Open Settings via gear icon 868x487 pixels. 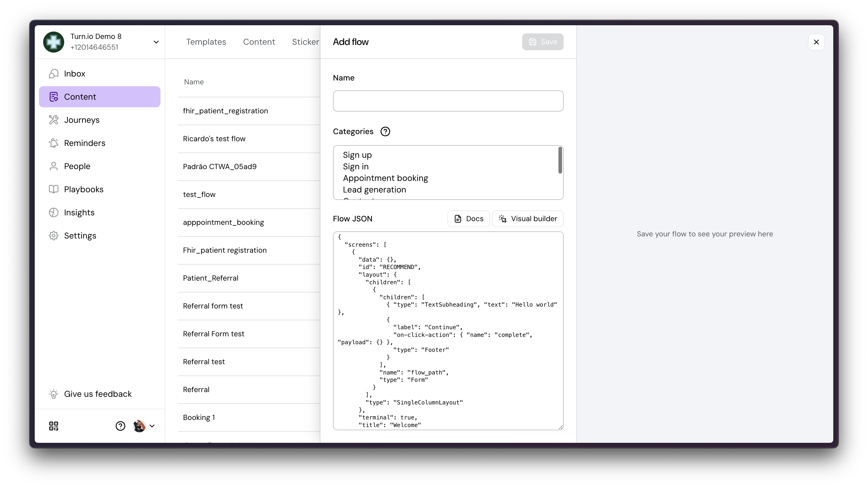(x=54, y=236)
